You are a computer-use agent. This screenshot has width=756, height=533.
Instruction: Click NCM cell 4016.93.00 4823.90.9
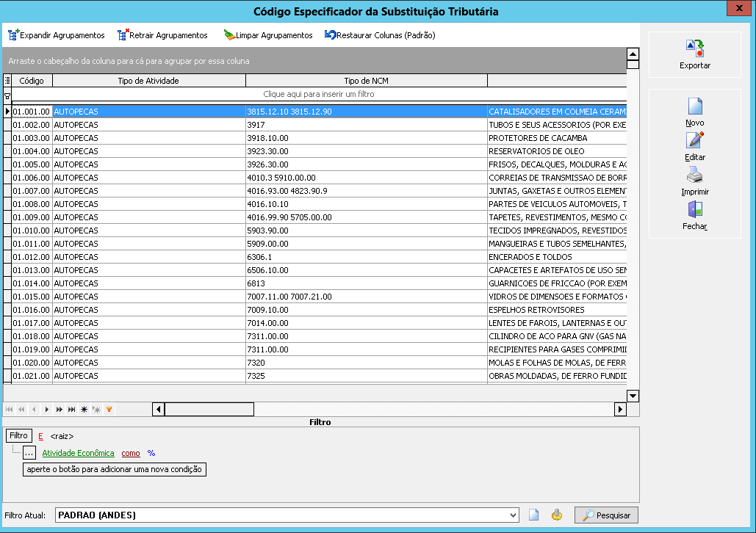(x=367, y=191)
